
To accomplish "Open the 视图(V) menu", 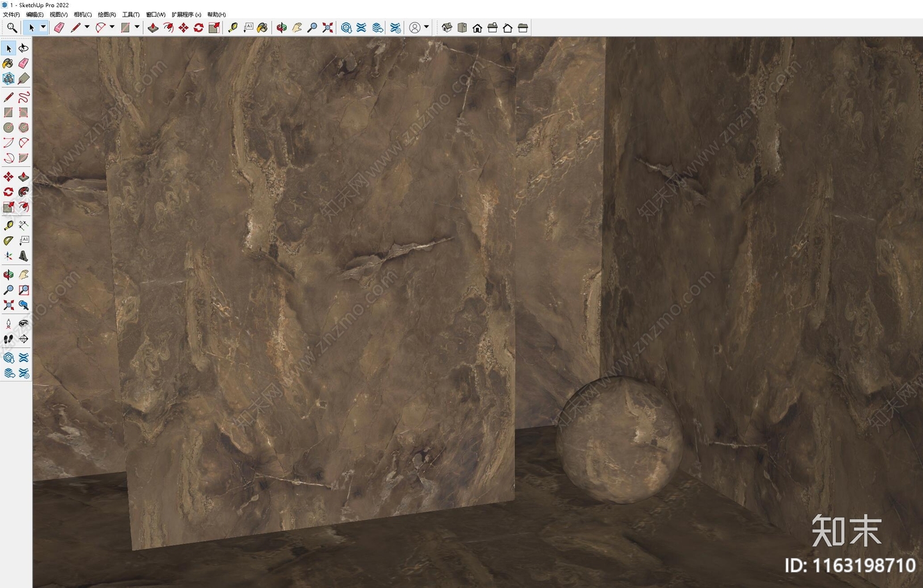I will 58,14.
